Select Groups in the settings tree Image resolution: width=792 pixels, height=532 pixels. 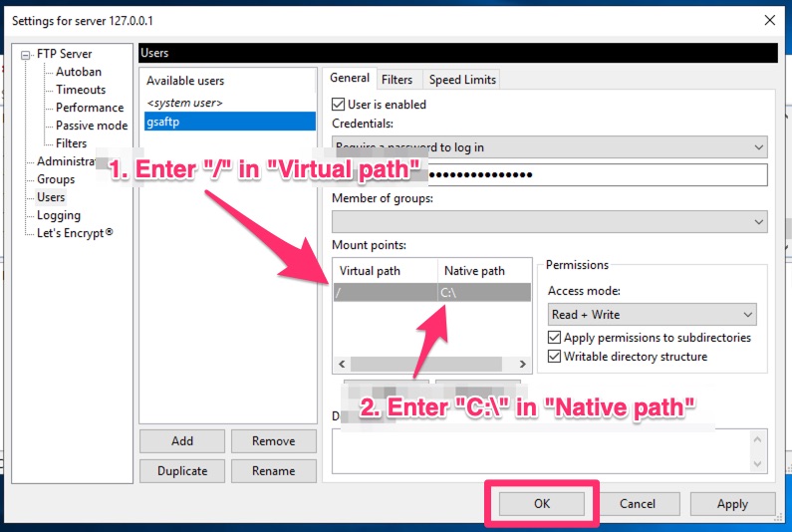(x=56, y=179)
